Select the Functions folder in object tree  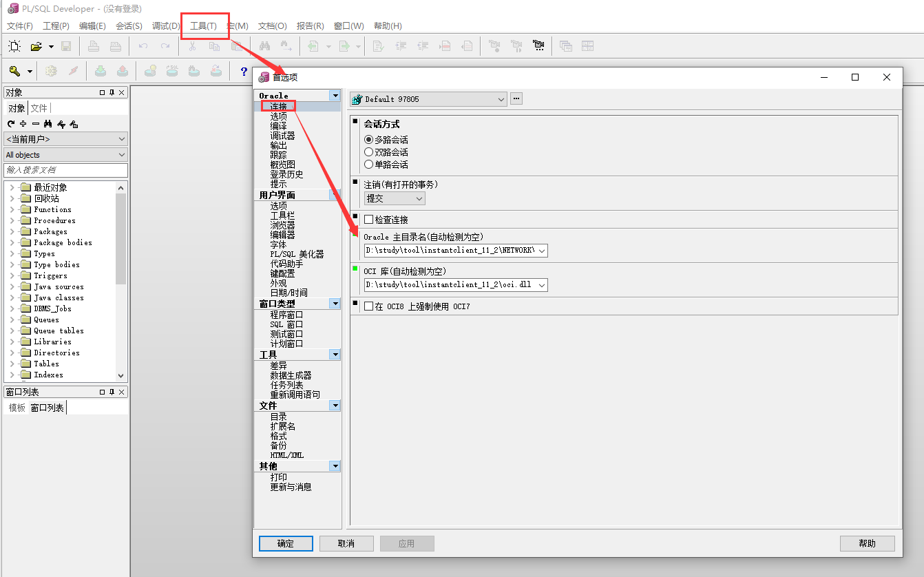[52, 209]
